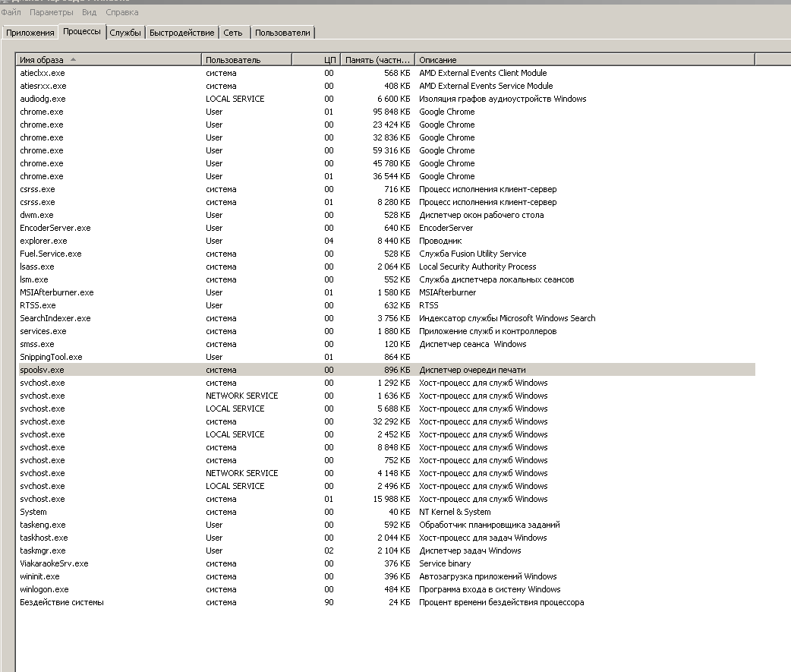The image size is (791, 672).
Task: Select the MSIAfterburner.exe process
Action: pos(387,292)
